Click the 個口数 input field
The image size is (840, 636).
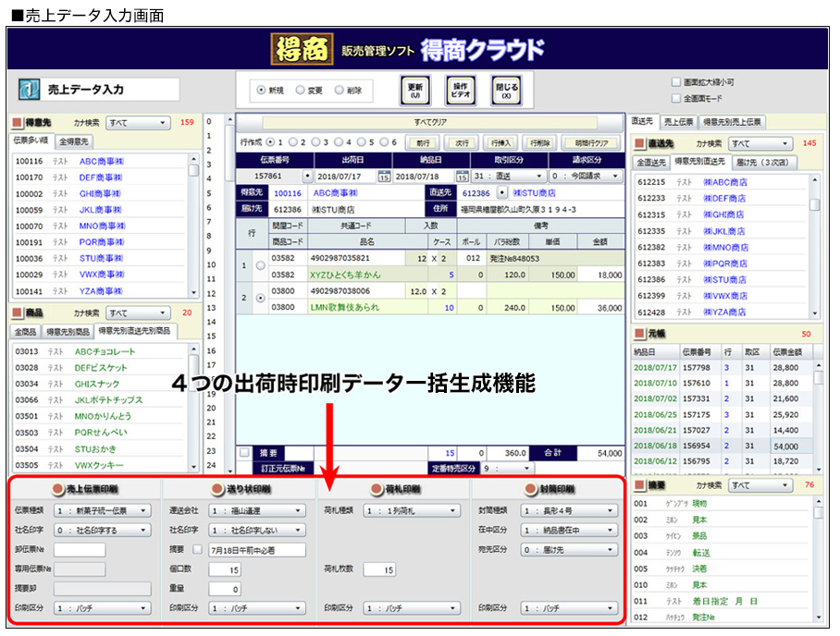pos(225,569)
